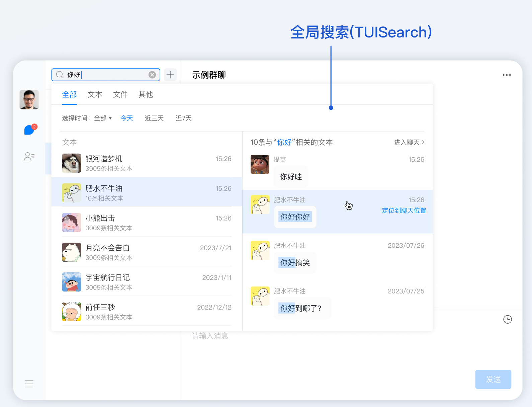Click the 发送 send button
The width and height of the screenshot is (532, 407).
point(493,379)
